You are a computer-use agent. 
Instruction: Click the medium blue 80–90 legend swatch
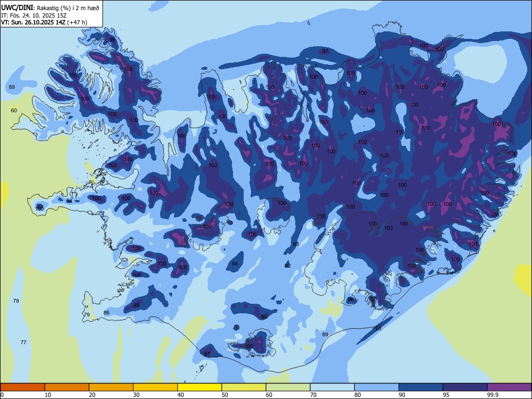pyautogui.click(x=377, y=387)
